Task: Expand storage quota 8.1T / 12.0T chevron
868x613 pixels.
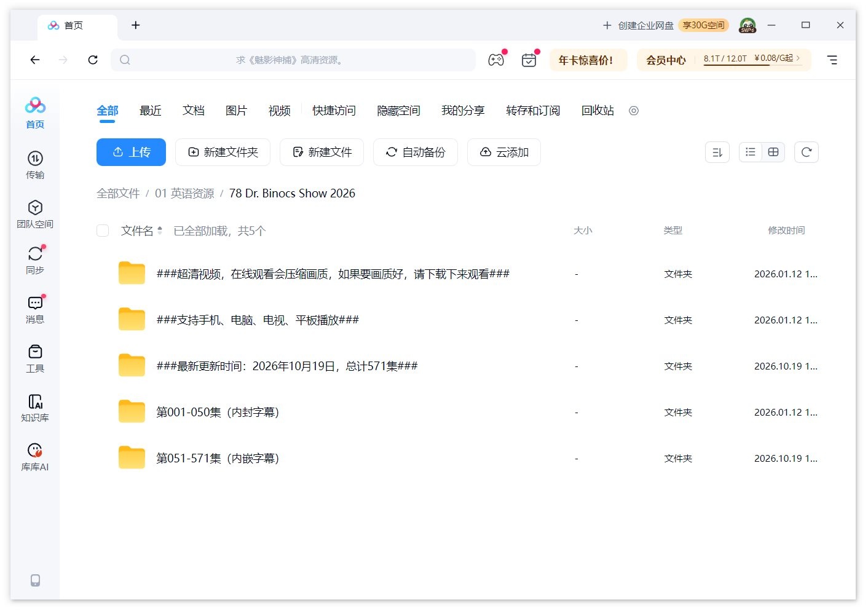Action: [798, 58]
